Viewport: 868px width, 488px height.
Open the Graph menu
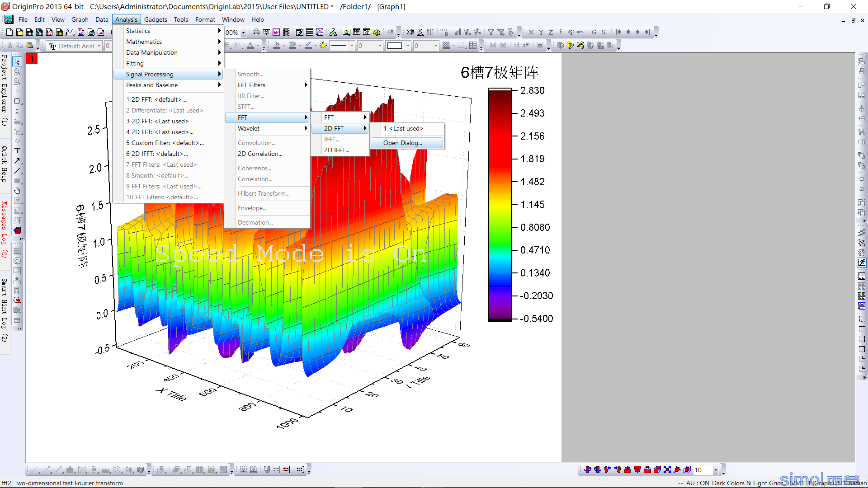coord(80,19)
